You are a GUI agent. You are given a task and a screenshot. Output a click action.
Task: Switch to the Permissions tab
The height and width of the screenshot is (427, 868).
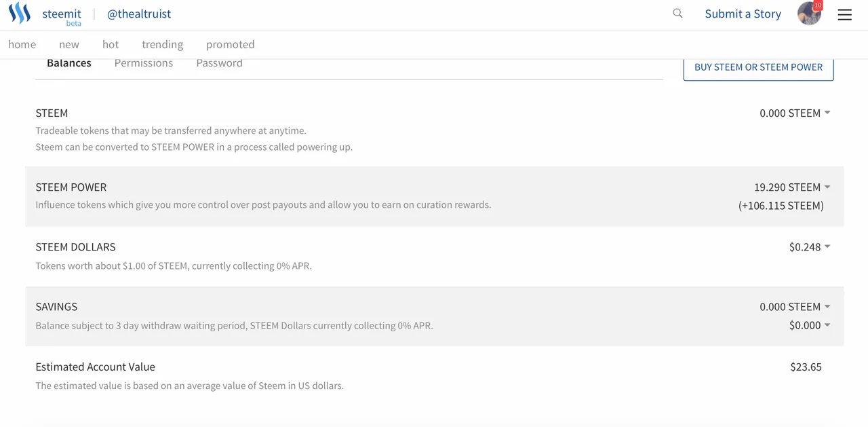144,63
